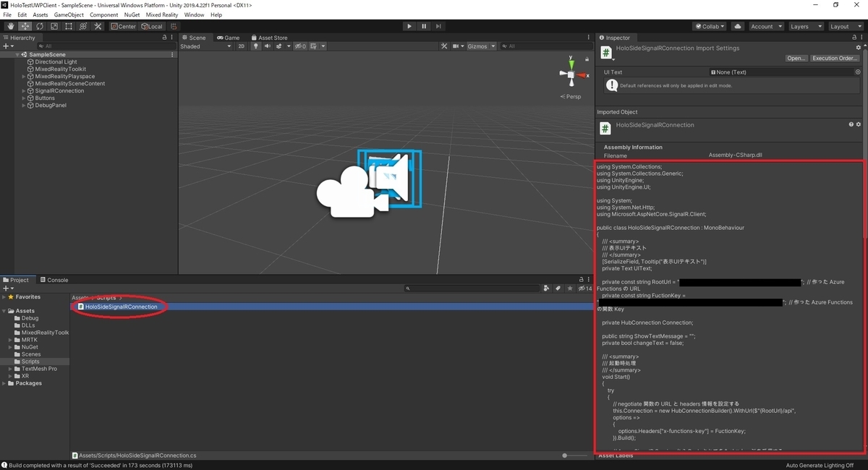Toggle scene audio speaker icon
Screen dimensions: 868x470
[268, 46]
